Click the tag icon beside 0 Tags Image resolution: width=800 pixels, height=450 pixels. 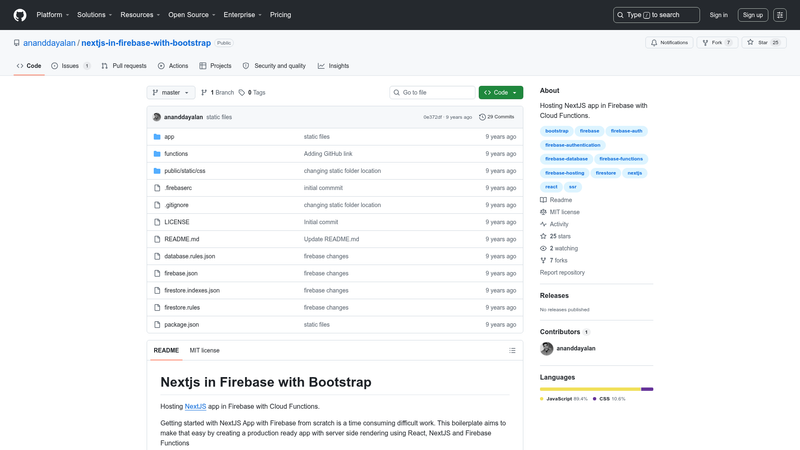[242, 92]
